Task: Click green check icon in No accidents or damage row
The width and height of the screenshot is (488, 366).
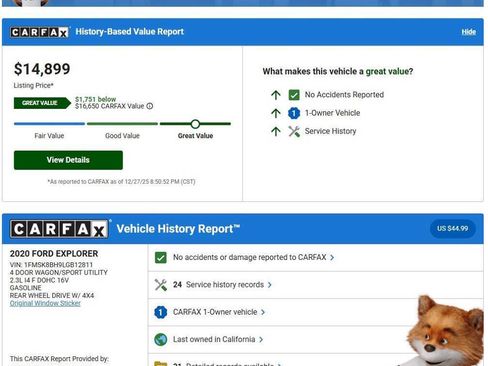Action: pyautogui.click(x=161, y=258)
